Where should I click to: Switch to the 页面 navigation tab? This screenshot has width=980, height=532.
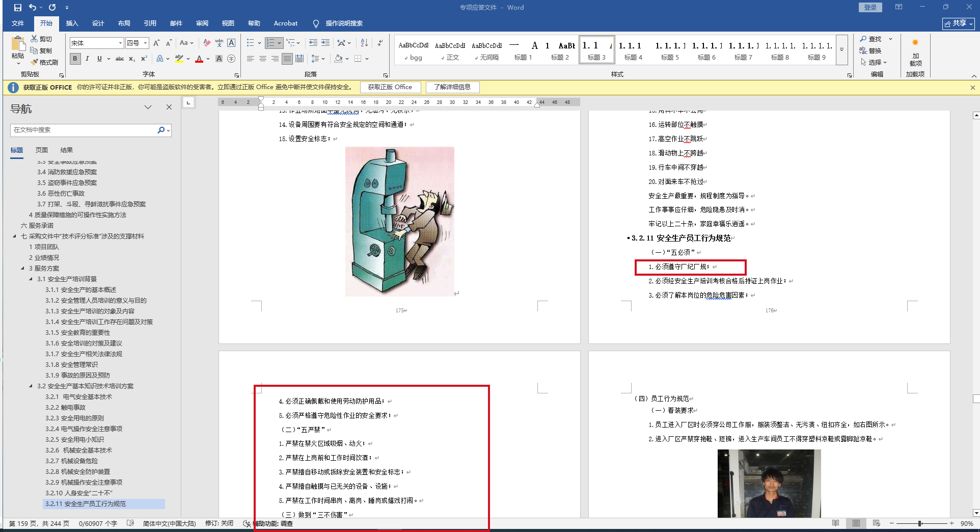coord(42,150)
